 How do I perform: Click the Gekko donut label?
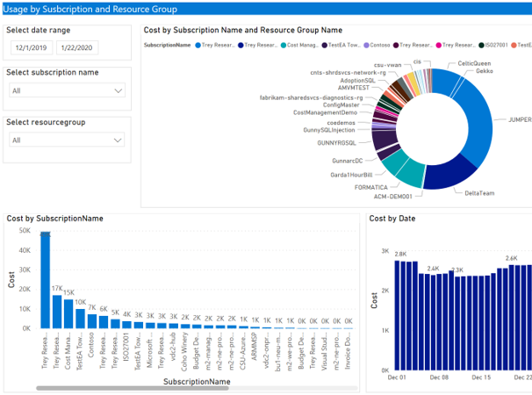pyautogui.click(x=485, y=71)
